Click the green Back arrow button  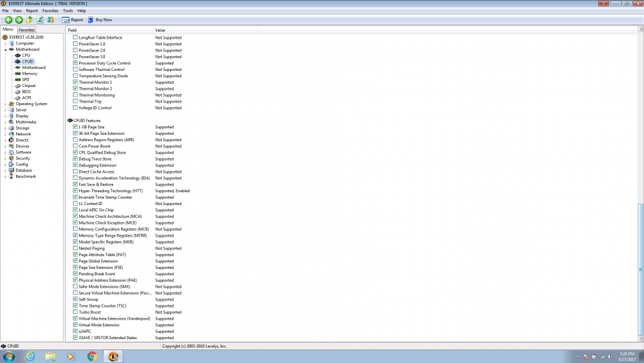[8, 20]
